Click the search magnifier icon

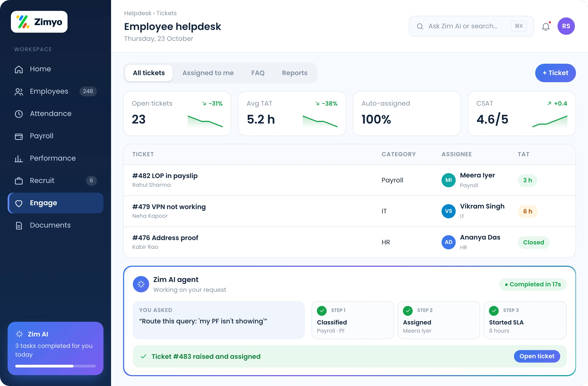click(x=420, y=26)
